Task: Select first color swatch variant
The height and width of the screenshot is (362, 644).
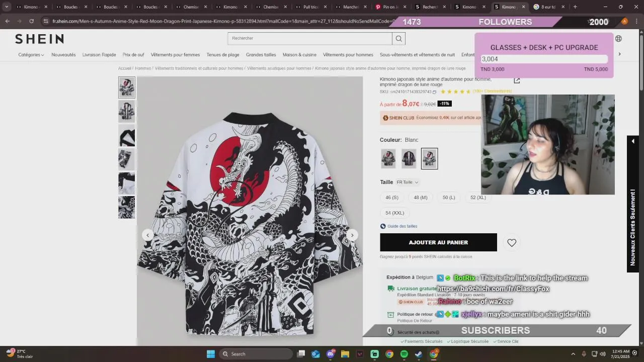Action: (388, 158)
